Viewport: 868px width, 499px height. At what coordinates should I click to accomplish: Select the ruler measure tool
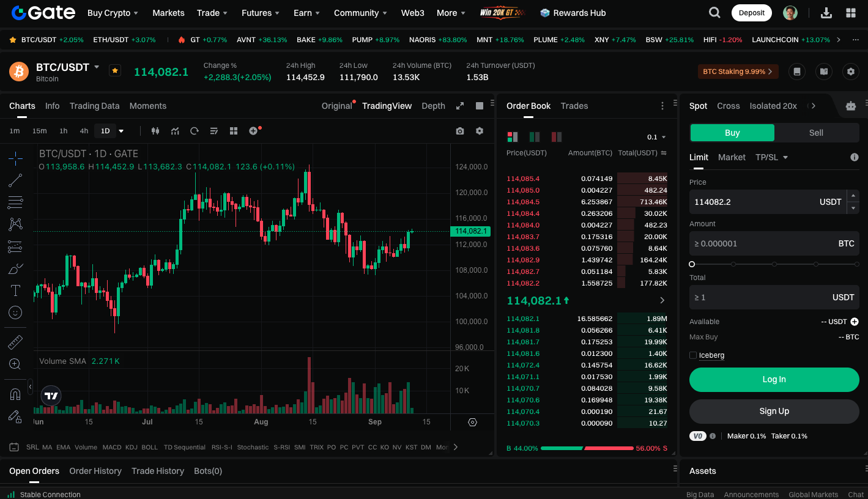15,342
